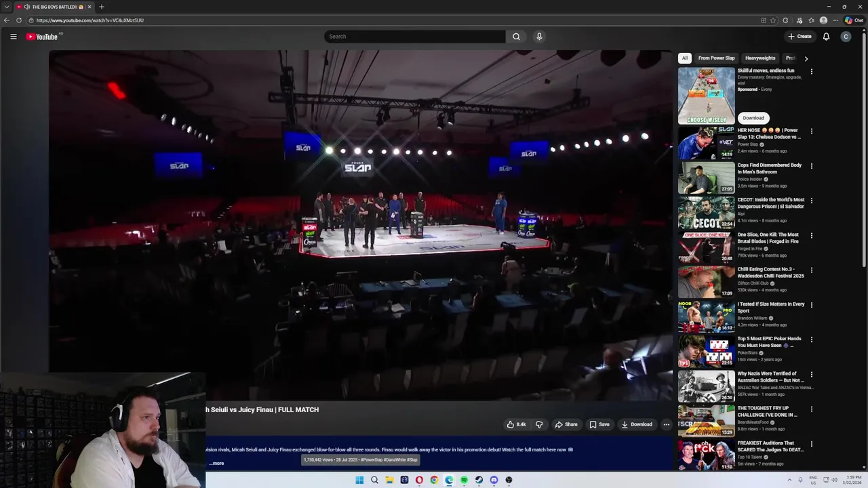Open more actions ellipsis under video
Viewport: 868px width, 488px height.
[667, 424]
